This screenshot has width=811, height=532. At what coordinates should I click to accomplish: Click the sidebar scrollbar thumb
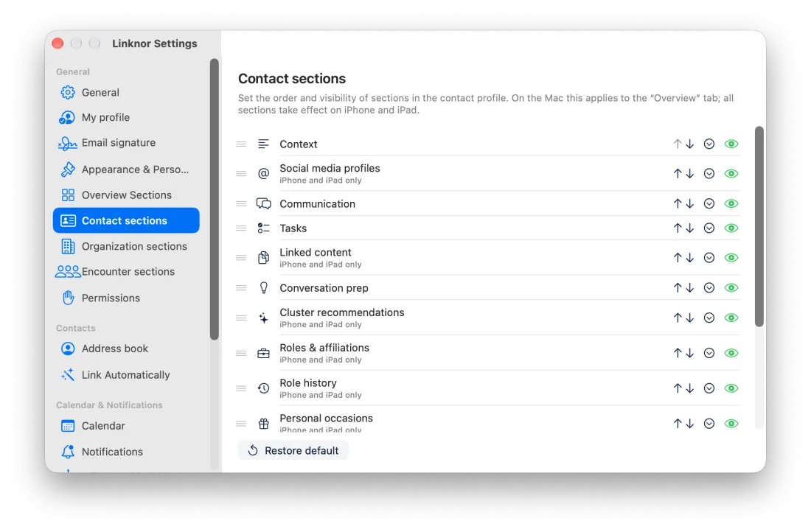(x=214, y=200)
